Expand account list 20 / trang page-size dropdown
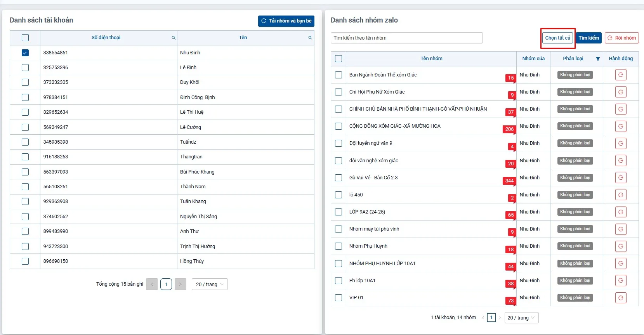The image size is (644, 335). pyautogui.click(x=210, y=285)
